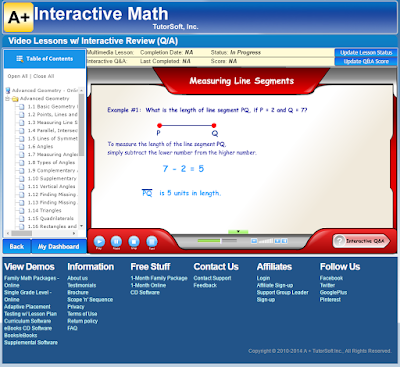Click the Play button in the lesson player
This screenshot has height=367, width=400.
[99, 241]
